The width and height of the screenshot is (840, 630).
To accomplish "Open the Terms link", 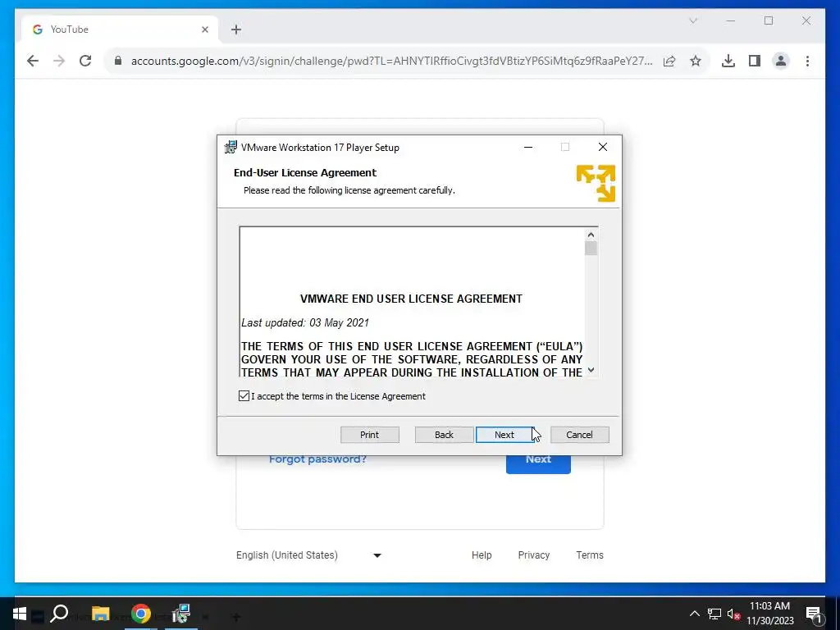I will tap(590, 555).
